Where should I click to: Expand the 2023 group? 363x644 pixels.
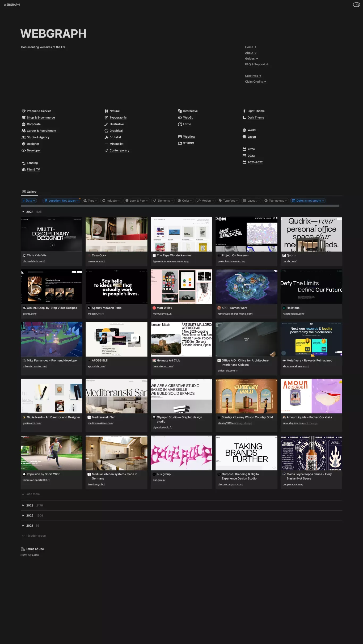23,506
